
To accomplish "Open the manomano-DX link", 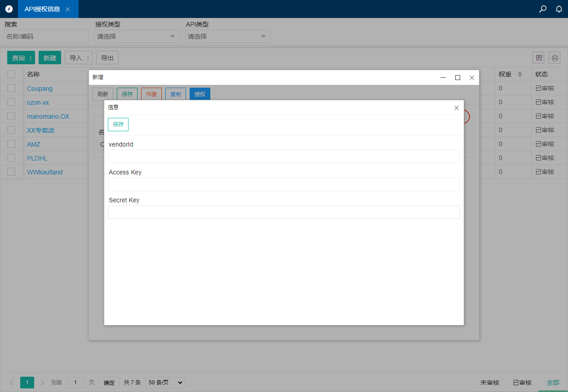I will coord(48,116).
